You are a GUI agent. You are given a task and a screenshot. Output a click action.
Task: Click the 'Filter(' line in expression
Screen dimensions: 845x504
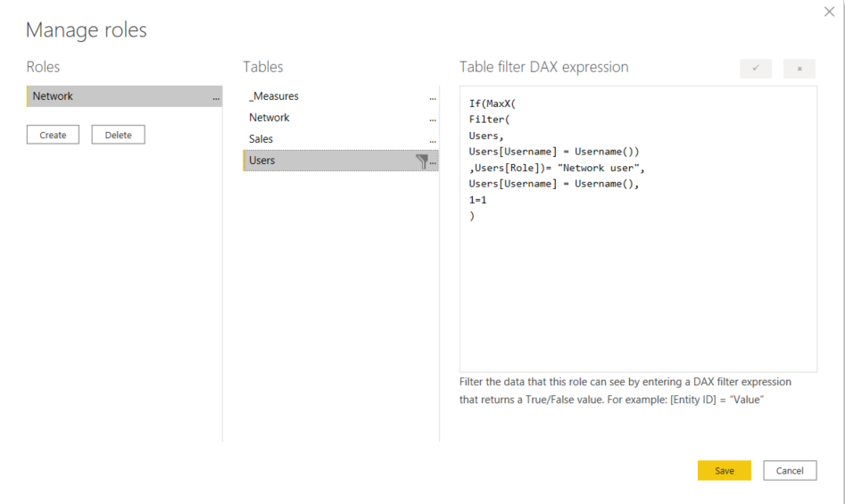(489, 120)
